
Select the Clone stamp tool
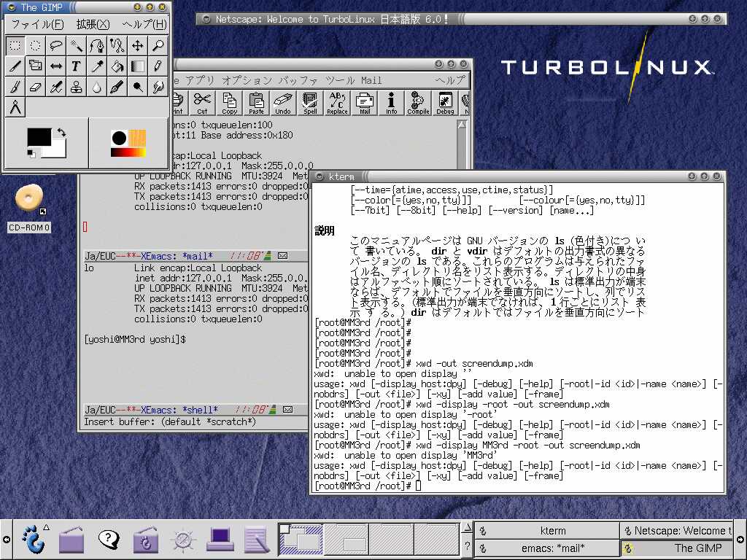click(x=77, y=87)
